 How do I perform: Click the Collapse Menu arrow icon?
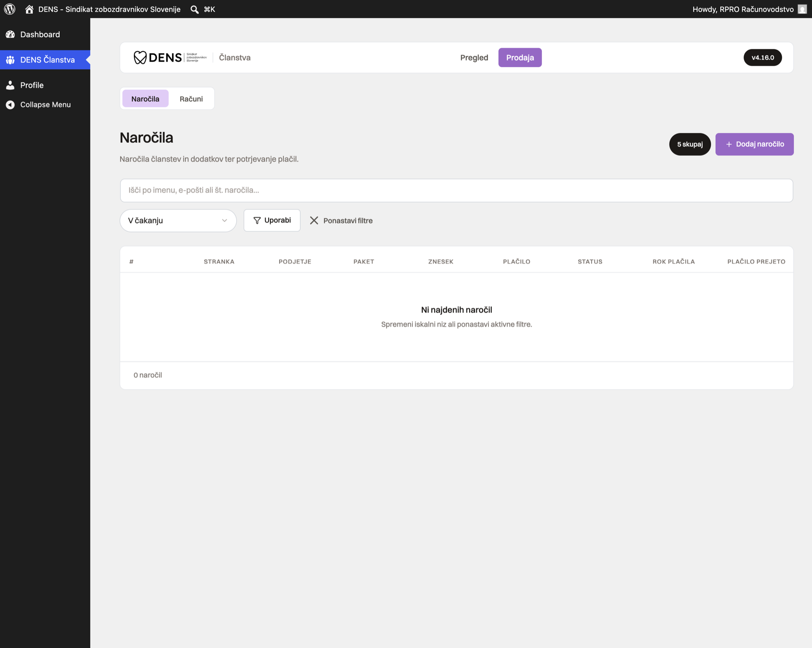tap(10, 104)
